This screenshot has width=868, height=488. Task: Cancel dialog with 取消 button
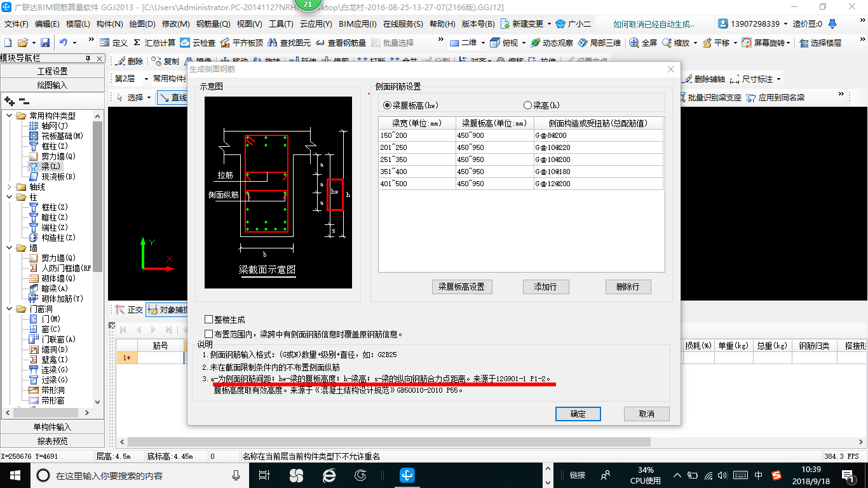(647, 414)
